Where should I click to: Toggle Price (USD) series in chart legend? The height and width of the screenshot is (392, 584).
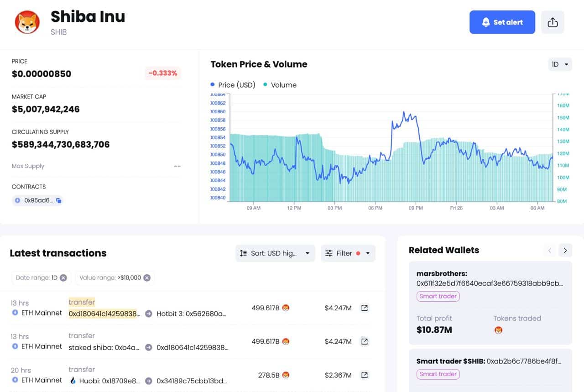pos(233,85)
